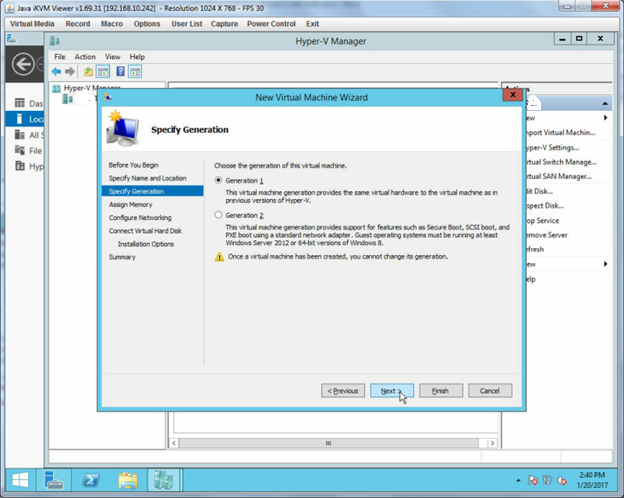Viewport: 624px width, 498px height.
Task: Click the show/hide action pane toolbar icon
Action: pyautogui.click(x=135, y=72)
